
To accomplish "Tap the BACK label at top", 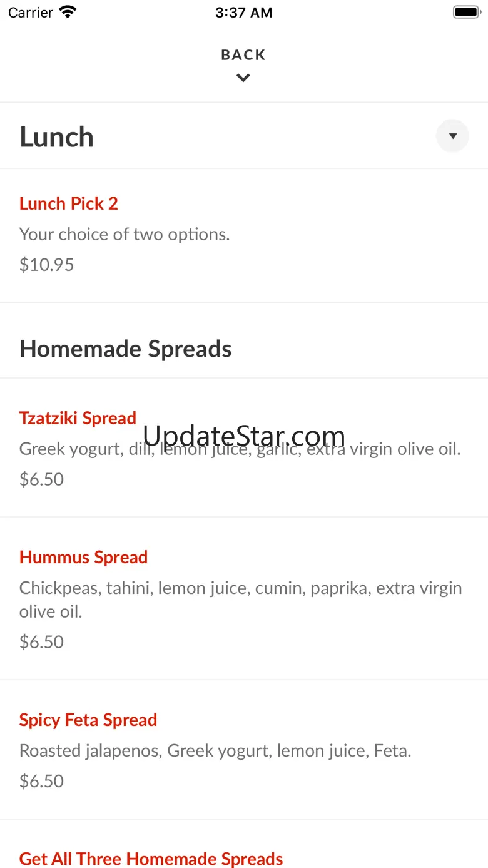I will pyautogui.click(x=243, y=55).
